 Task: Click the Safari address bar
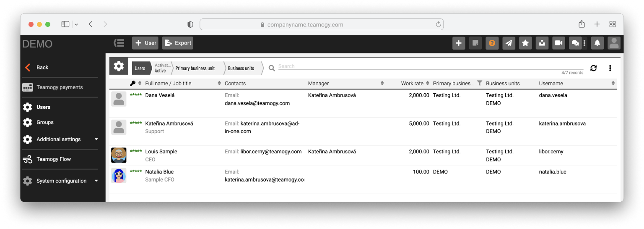coord(322,24)
